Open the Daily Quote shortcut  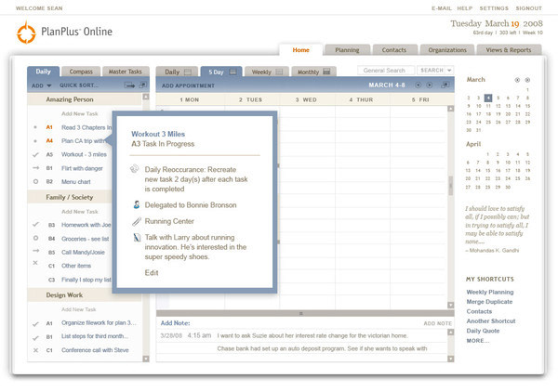point(483,331)
